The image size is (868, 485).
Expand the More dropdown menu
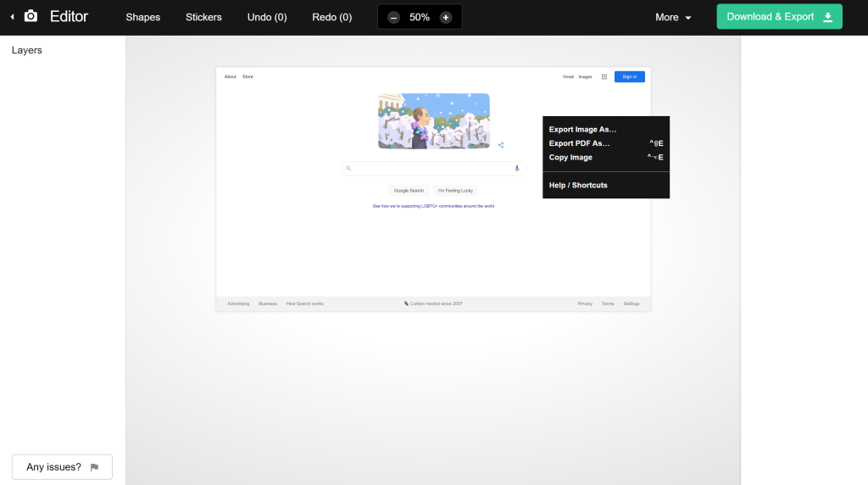[673, 17]
